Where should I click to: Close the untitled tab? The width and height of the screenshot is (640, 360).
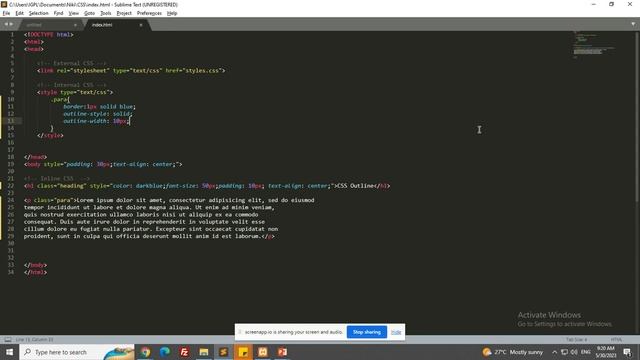[75, 25]
